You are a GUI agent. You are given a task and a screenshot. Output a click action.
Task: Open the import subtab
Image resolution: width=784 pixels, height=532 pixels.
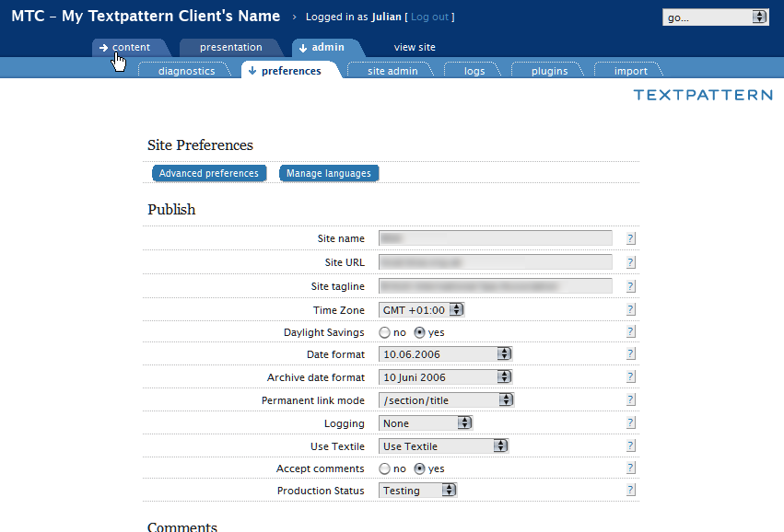pos(630,71)
